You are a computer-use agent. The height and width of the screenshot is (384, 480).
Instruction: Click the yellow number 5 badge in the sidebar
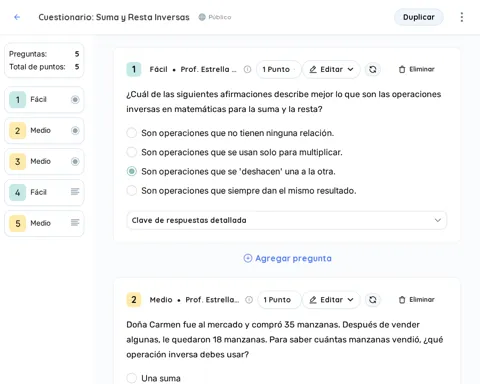17,223
